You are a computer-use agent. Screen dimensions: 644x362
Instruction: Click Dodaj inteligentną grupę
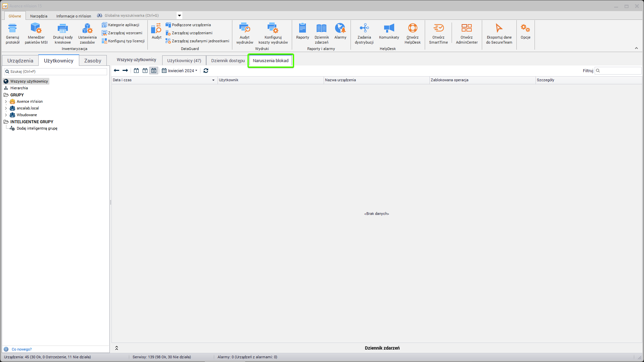[x=37, y=128]
